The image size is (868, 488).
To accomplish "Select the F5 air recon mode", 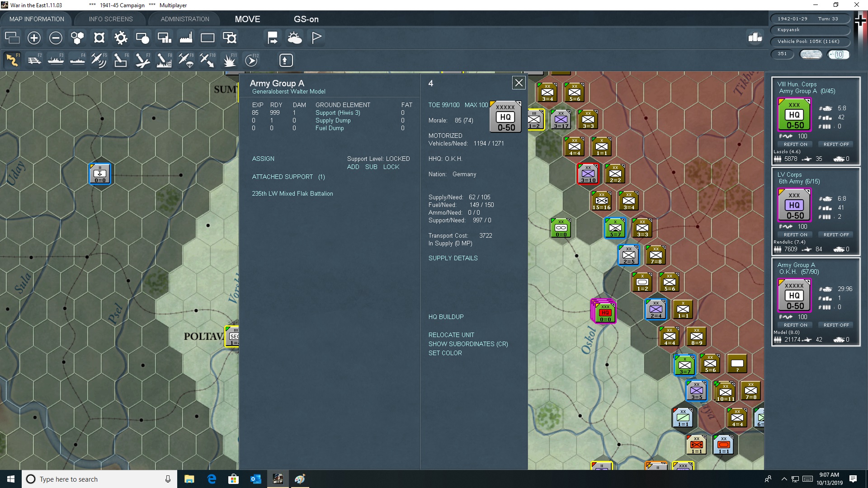I will click(99, 60).
